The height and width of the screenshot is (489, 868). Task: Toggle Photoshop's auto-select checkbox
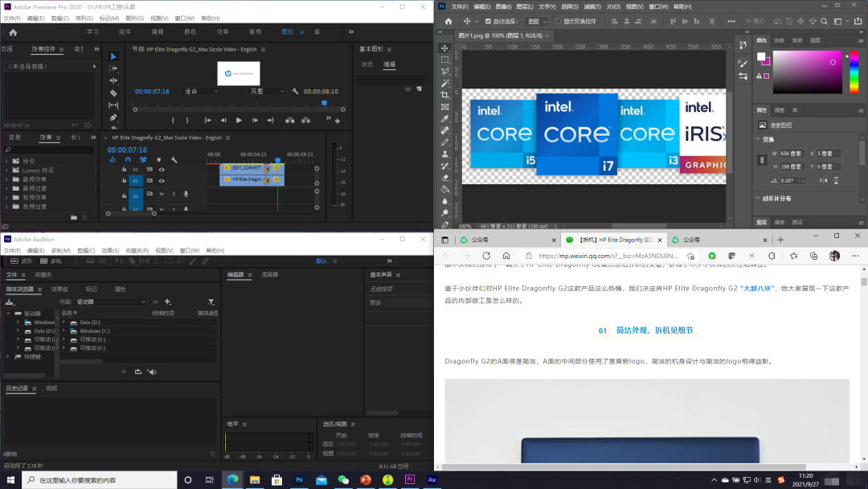pos(488,22)
